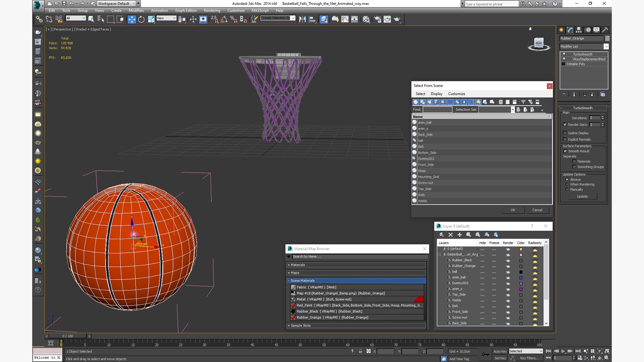The height and width of the screenshot is (362, 644).
Task: Expand the Sample Slots group
Action: [x=356, y=325]
